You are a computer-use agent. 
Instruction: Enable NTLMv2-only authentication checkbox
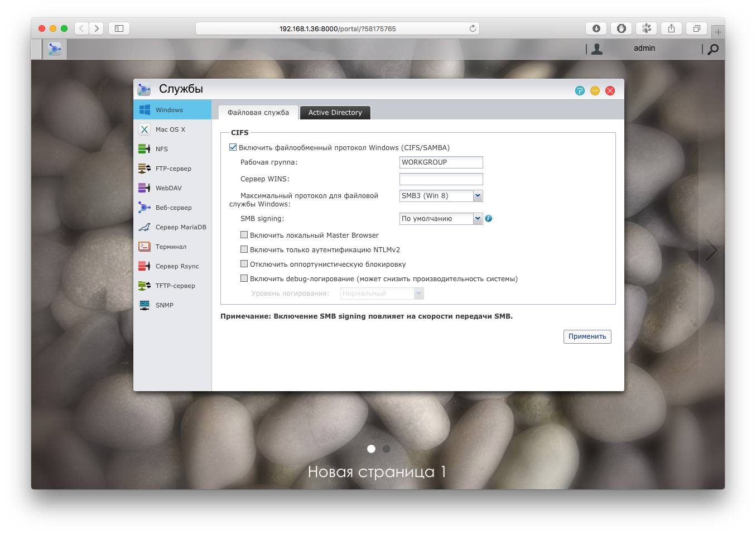coord(244,249)
